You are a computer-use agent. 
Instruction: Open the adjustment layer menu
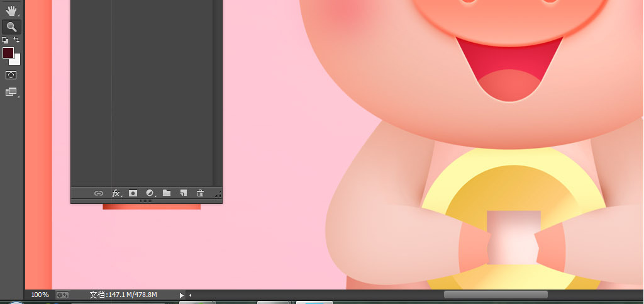(x=150, y=193)
